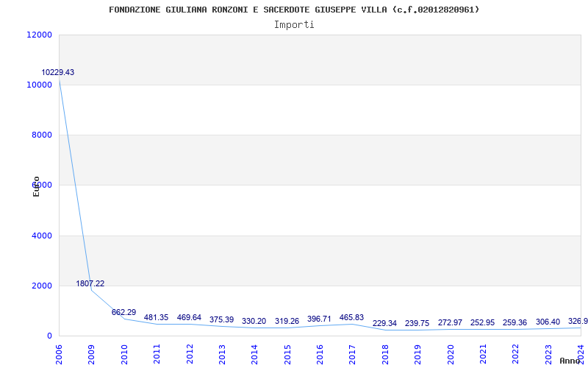Click the 2016 x-axis year label
The width and height of the screenshot is (588, 368).
[320, 355]
